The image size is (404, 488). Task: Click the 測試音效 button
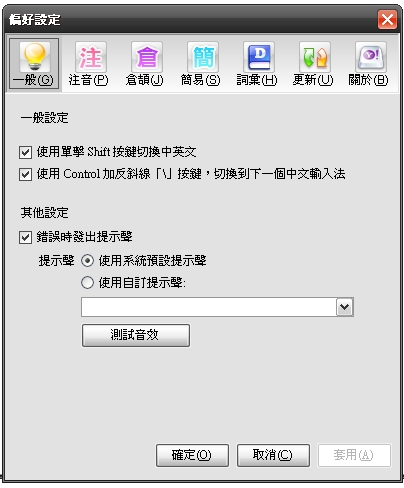click(136, 335)
